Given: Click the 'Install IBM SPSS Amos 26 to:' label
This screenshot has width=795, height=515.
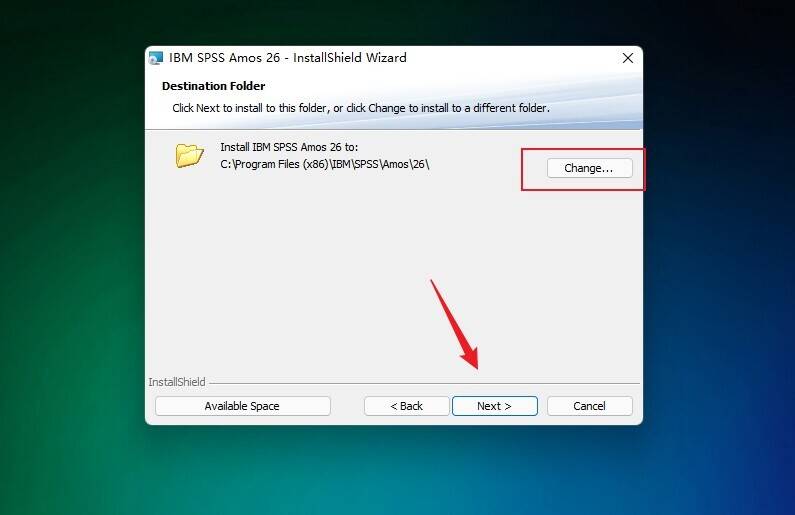Looking at the screenshot, I should point(289,147).
